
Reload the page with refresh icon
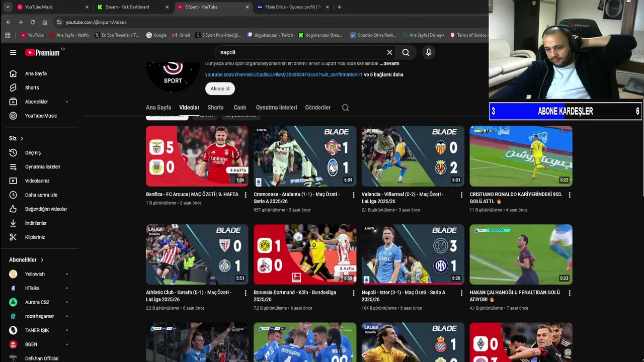[x=32, y=22]
